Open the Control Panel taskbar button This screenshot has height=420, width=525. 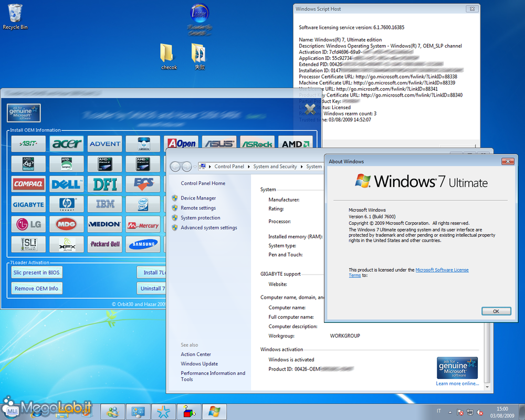click(x=138, y=412)
